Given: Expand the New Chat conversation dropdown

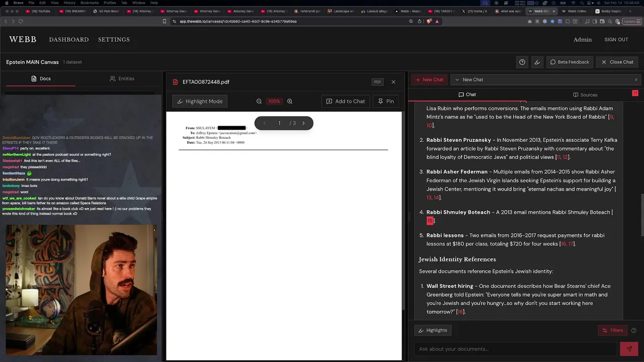Looking at the screenshot, I should 545,79.
